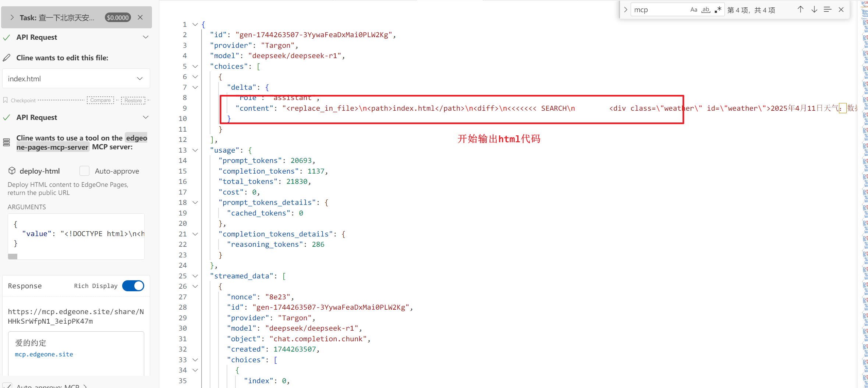Open the mcp.edgeone.site link preview
The width and height of the screenshot is (868, 388).
(x=44, y=354)
